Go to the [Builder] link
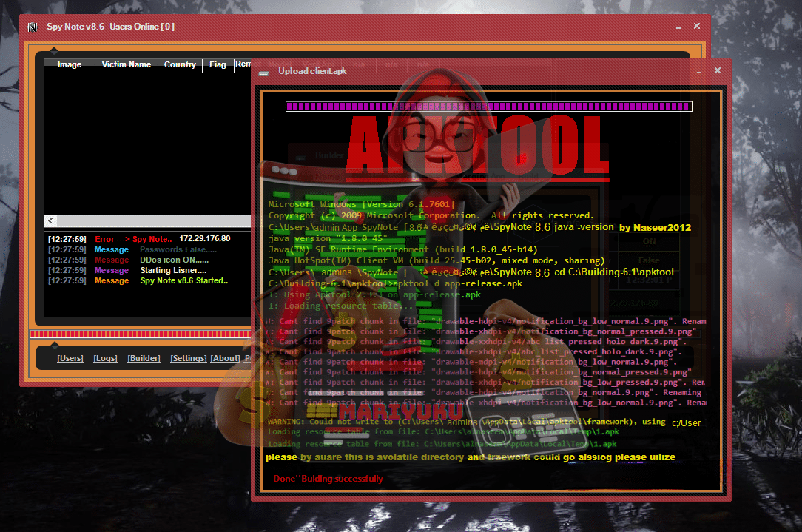This screenshot has height=532, width=802. 144,358
